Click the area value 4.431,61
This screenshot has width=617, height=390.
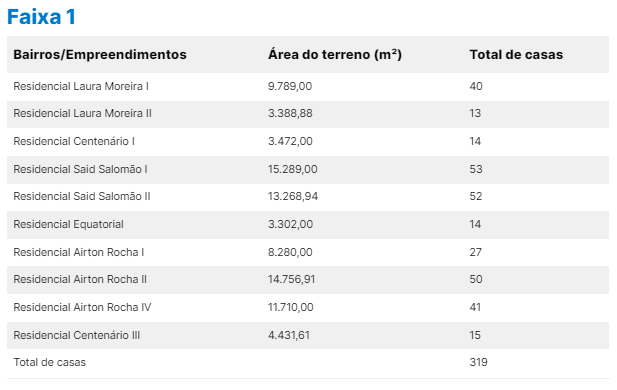point(289,335)
